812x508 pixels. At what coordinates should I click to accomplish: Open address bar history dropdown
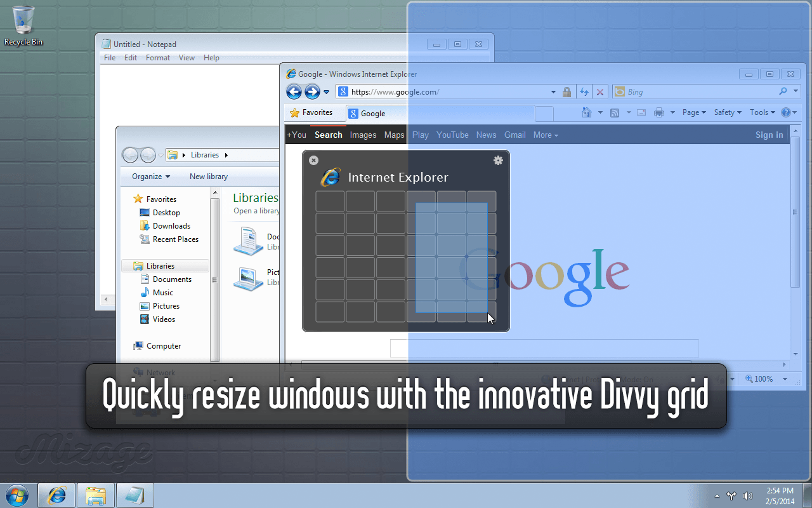pyautogui.click(x=553, y=92)
